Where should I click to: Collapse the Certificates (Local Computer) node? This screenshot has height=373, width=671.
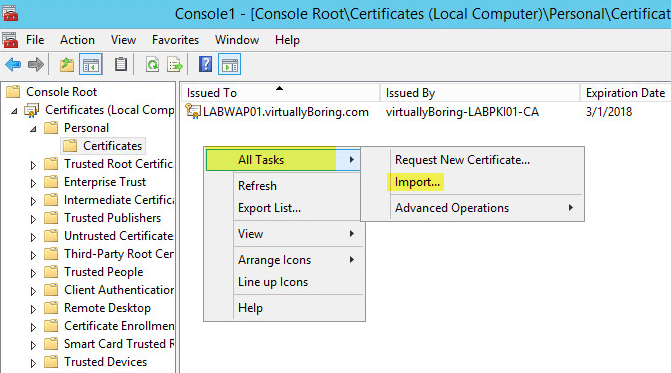14,111
